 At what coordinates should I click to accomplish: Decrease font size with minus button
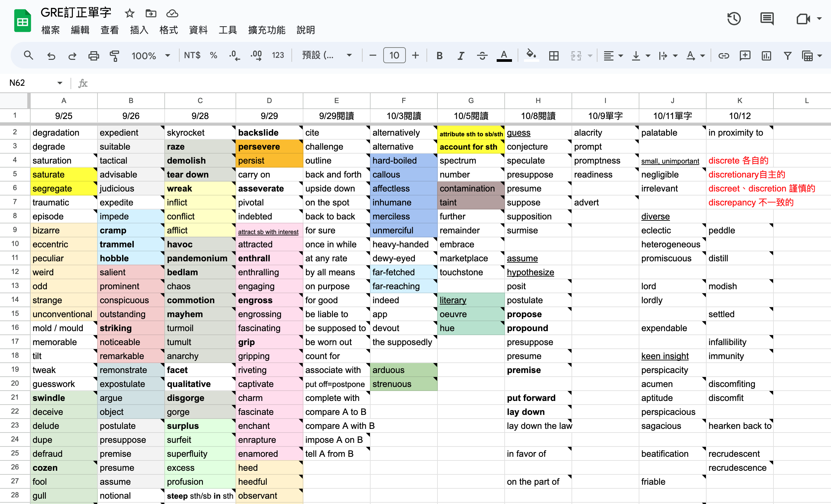(373, 55)
